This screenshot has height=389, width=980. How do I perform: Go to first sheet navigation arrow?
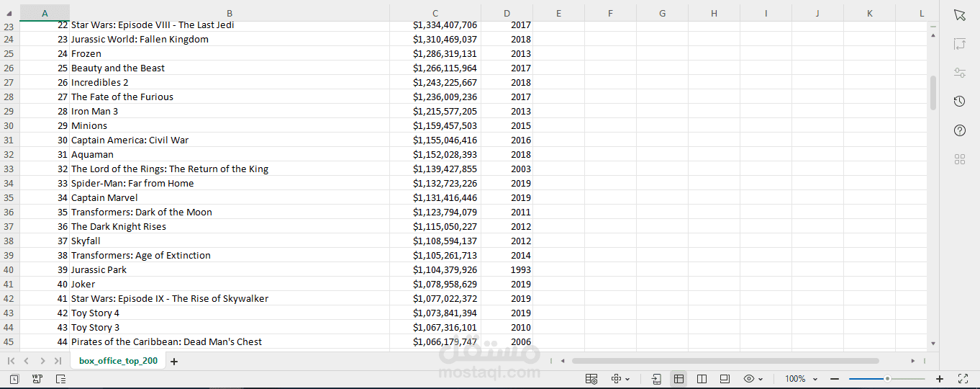pos(11,361)
